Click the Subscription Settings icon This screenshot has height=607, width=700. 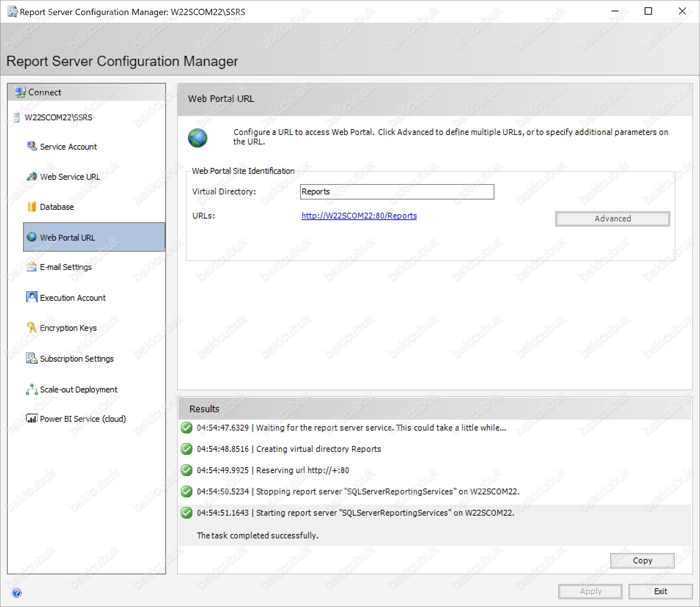pos(32,358)
